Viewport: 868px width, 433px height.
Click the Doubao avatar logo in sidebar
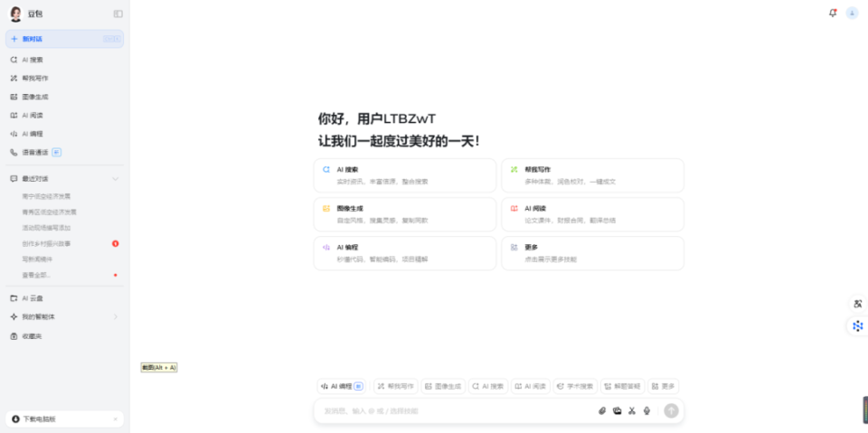click(15, 14)
